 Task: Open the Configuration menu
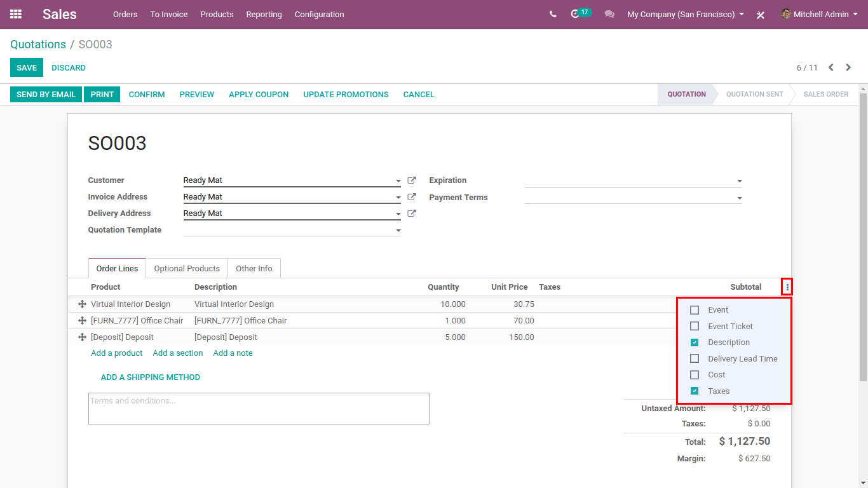[319, 14]
